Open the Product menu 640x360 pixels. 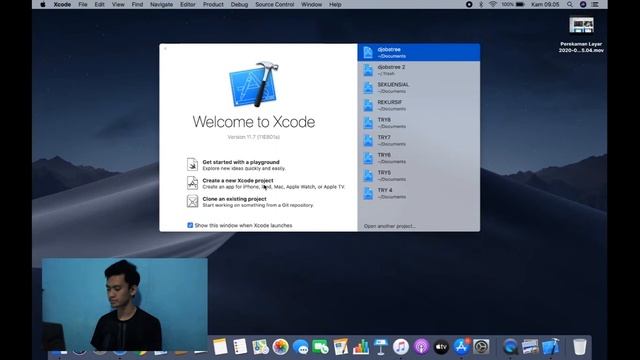coord(213,4)
